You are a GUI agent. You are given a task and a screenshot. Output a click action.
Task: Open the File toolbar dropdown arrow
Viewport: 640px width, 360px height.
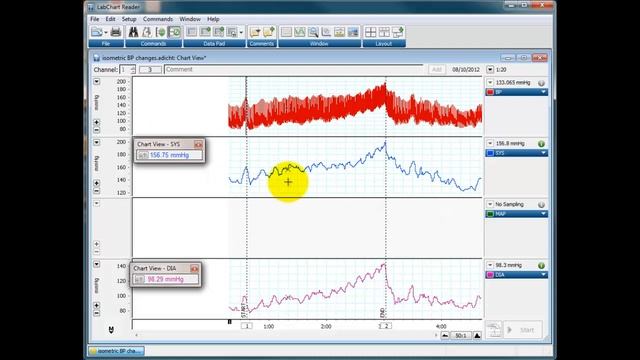pyautogui.click(x=106, y=32)
